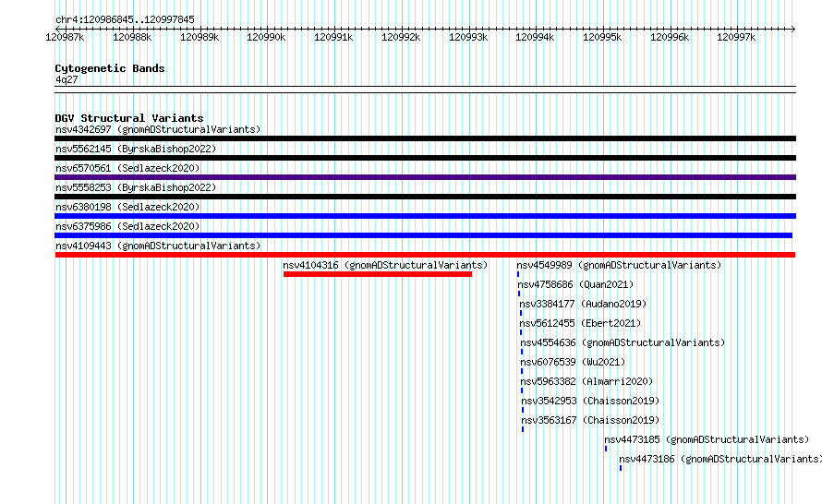Open variant nsv4554636 gnomAD label
Viewport: 822px width, 504px height.
(x=623, y=342)
